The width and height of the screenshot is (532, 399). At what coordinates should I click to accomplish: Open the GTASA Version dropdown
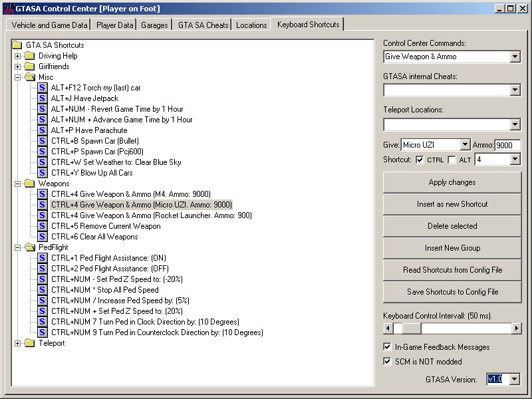[514, 379]
